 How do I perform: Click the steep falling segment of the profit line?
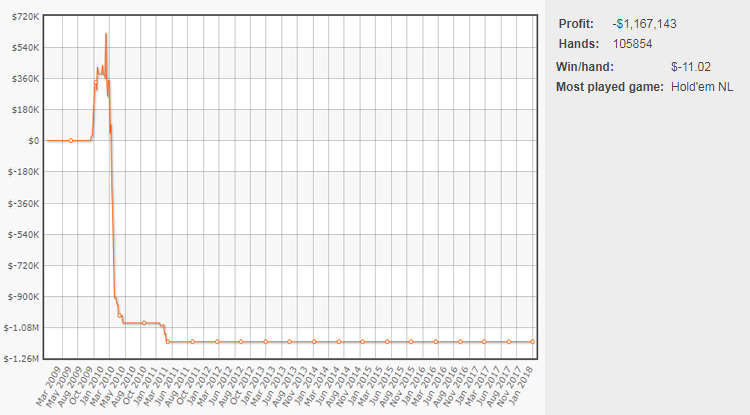(x=112, y=220)
